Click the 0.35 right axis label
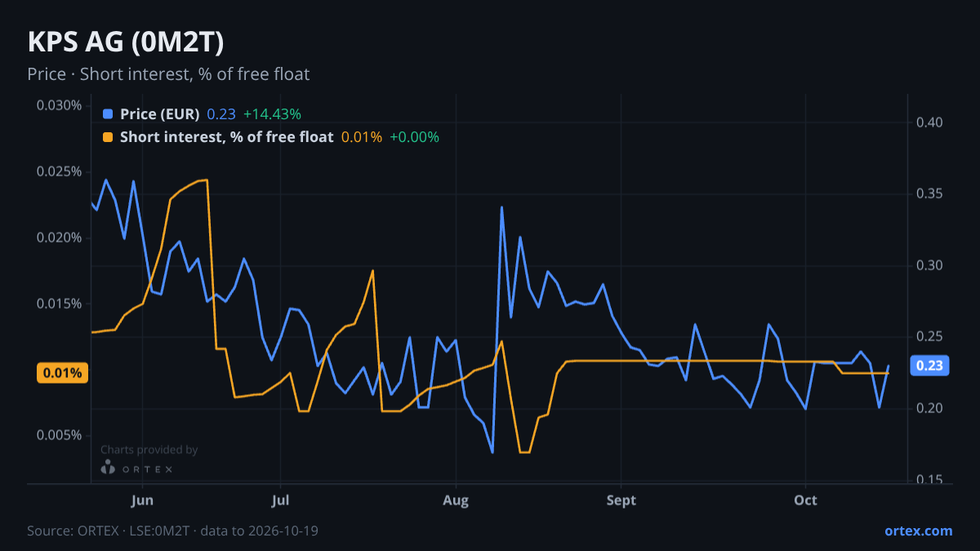This screenshot has width=980, height=551. (930, 193)
